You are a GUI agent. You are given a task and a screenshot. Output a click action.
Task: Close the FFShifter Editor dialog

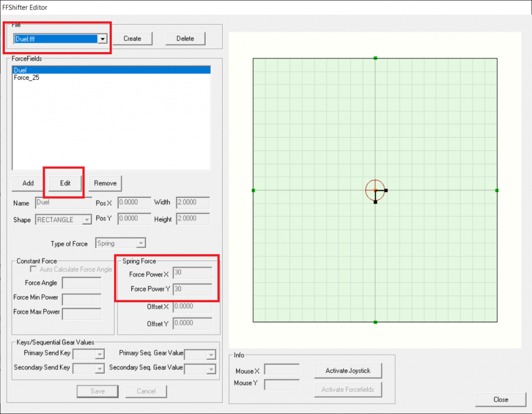tap(500, 399)
